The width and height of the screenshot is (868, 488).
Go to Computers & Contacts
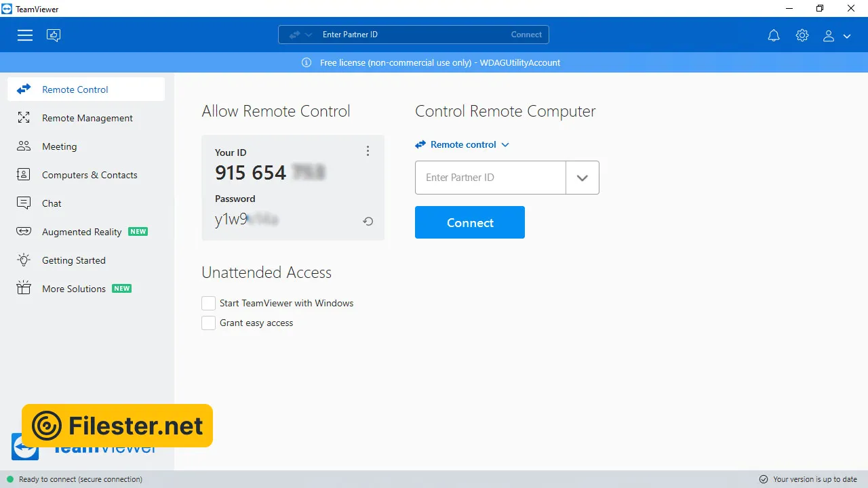tap(89, 175)
